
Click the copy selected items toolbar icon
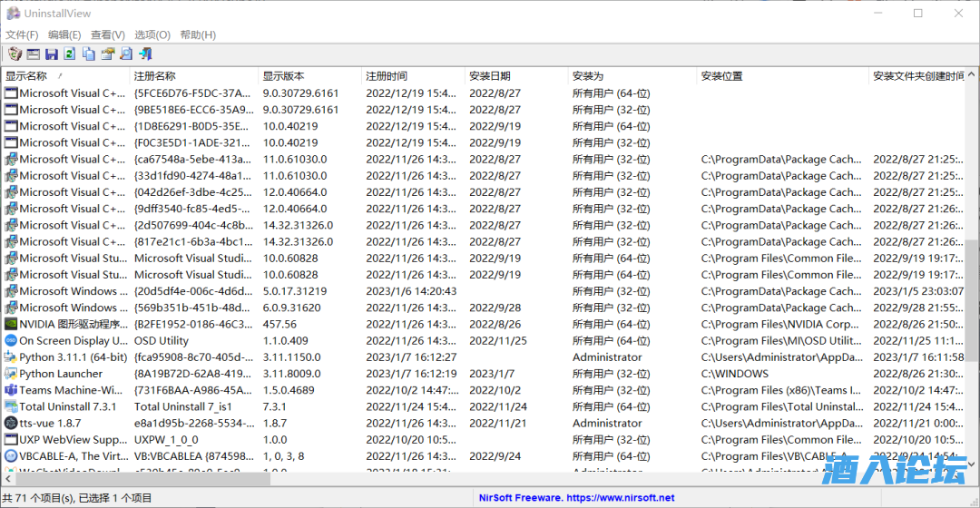point(89,54)
